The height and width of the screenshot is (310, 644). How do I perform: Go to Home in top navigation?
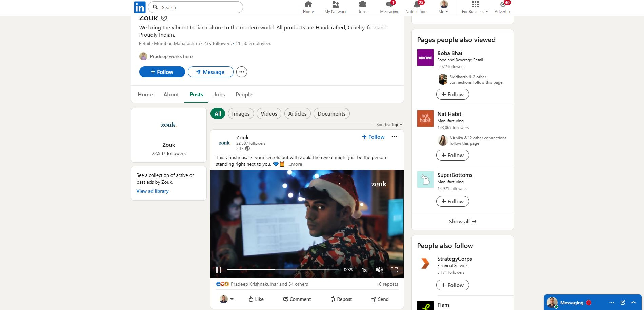pos(308,7)
